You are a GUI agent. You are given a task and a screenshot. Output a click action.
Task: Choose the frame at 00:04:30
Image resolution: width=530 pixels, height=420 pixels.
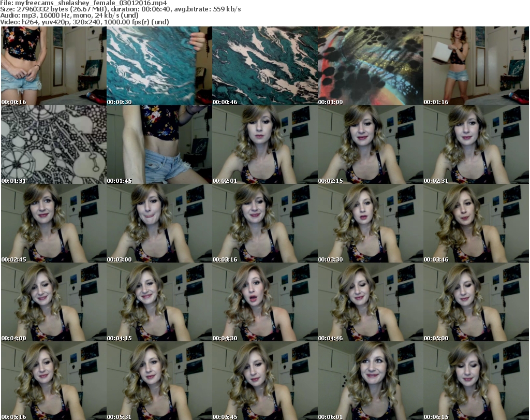point(264,302)
